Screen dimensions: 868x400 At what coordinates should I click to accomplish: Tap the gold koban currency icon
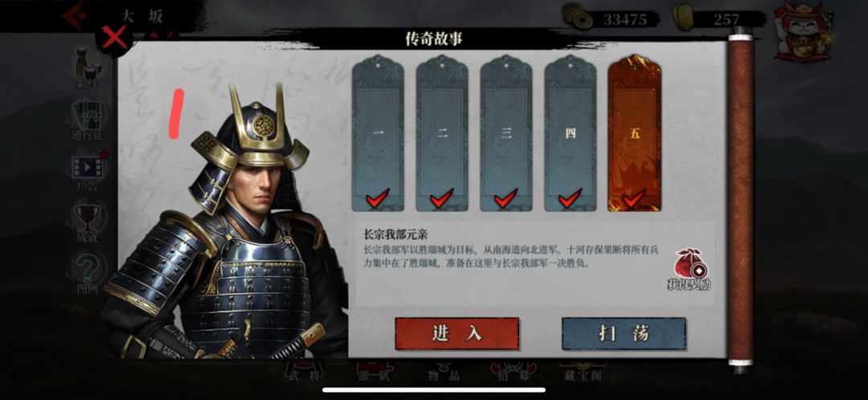click(x=682, y=17)
